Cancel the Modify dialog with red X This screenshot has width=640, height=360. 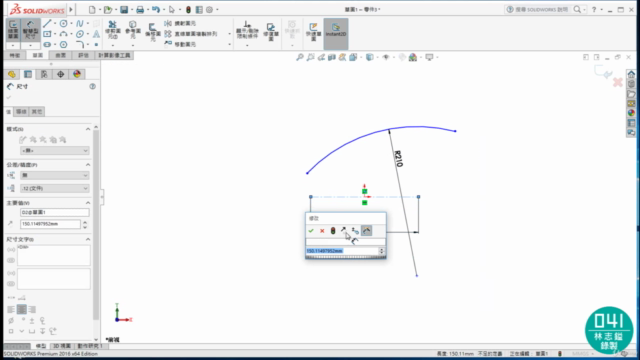(322, 231)
